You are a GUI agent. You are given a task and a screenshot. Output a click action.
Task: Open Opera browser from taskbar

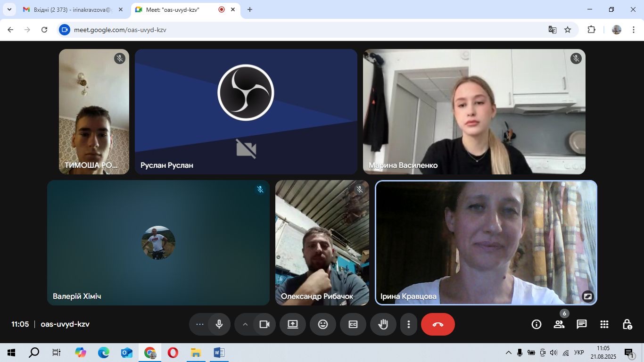coord(173,353)
